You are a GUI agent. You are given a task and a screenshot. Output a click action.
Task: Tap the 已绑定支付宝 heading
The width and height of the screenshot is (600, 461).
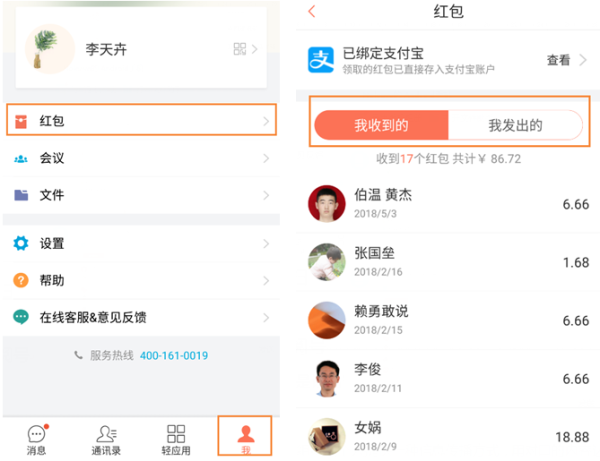click(383, 53)
